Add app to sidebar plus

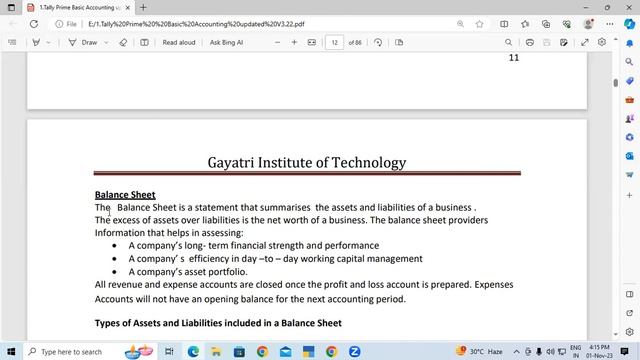coord(629,196)
